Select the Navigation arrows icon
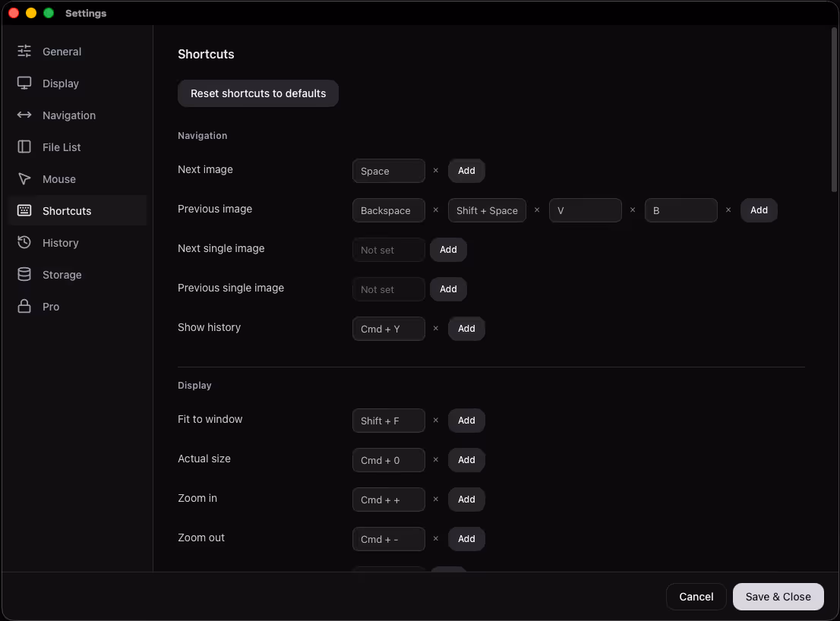 (x=24, y=115)
